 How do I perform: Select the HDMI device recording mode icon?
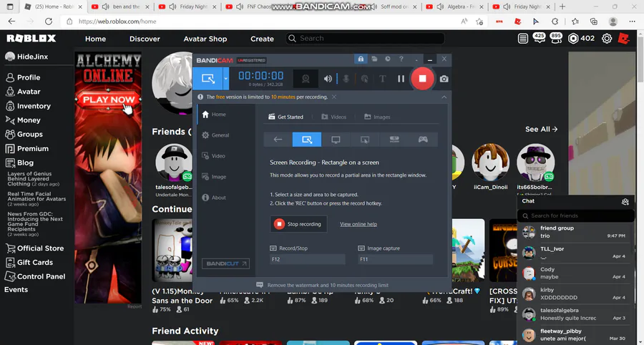coord(394,140)
